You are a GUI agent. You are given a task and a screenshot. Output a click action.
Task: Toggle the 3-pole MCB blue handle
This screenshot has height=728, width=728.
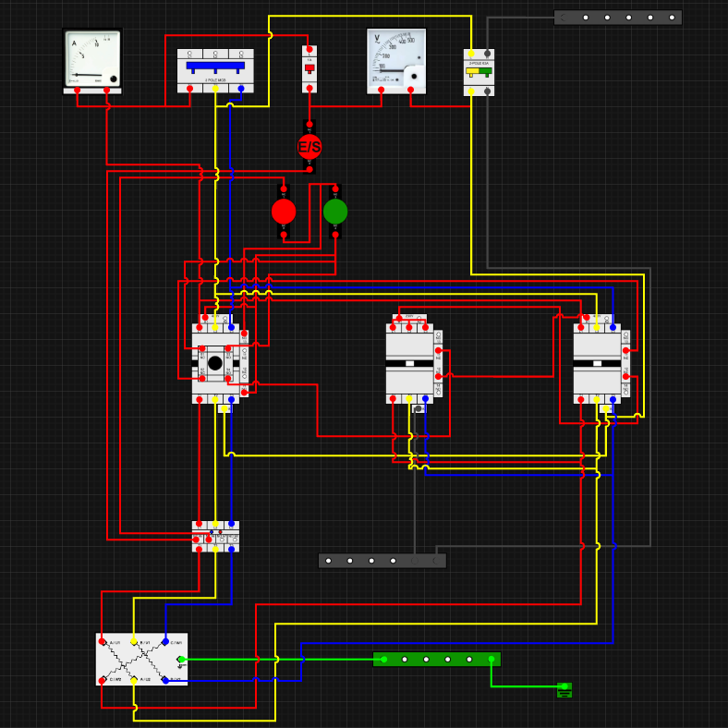(215, 67)
